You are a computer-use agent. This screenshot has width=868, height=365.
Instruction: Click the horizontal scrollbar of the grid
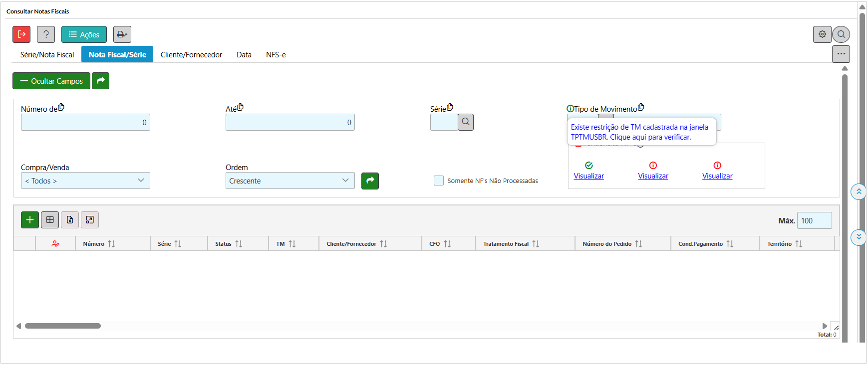tap(63, 326)
